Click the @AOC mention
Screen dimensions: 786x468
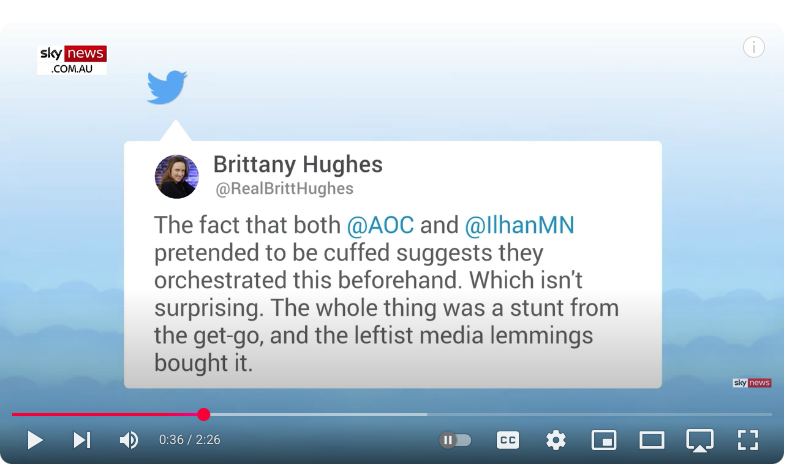click(380, 225)
